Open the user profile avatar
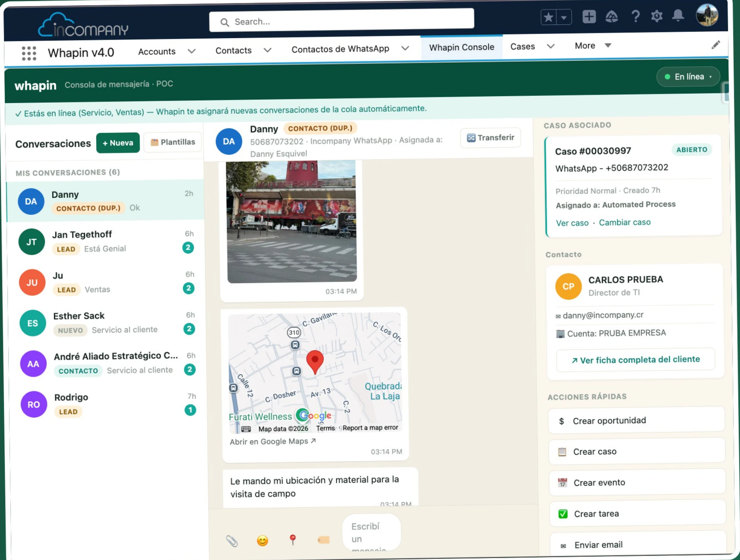Viewport: 740px width, 560px height. [x=707, y=15]
